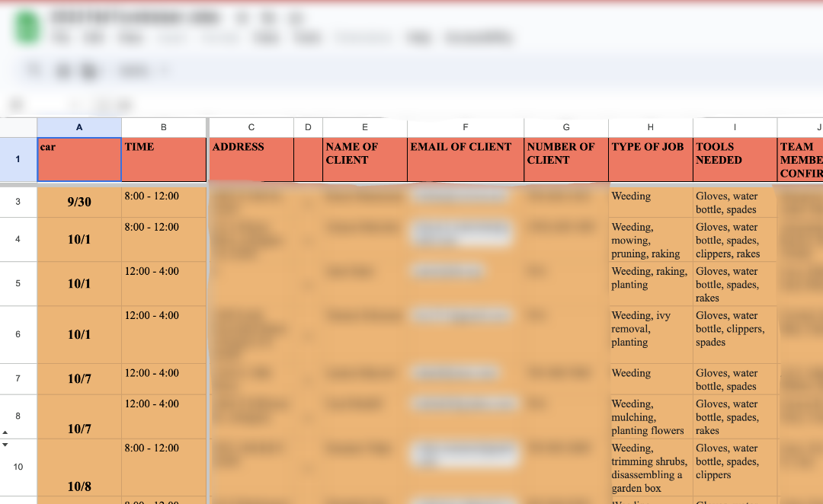
Task: Select column G header
Action: click(566, 127)
